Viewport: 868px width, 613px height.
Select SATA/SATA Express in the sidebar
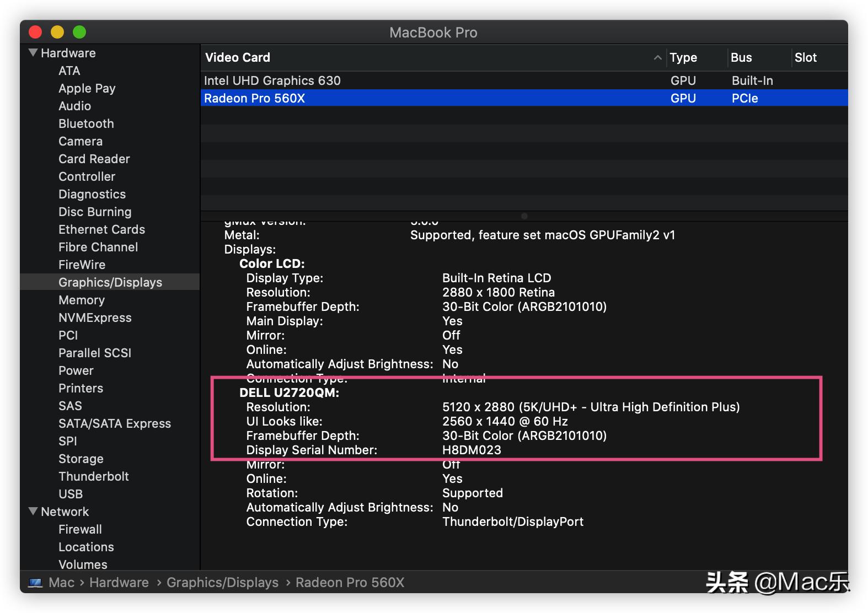click(115, 423)
